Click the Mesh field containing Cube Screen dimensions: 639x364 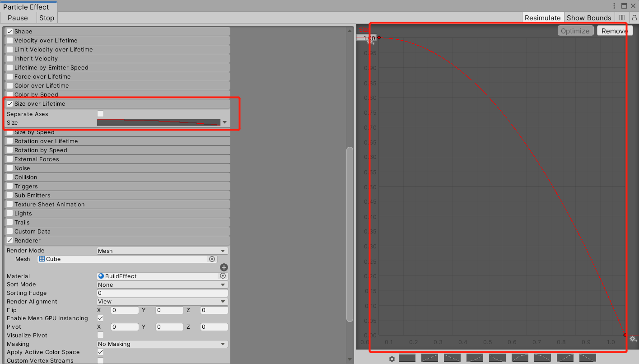(x=127, y=259)
